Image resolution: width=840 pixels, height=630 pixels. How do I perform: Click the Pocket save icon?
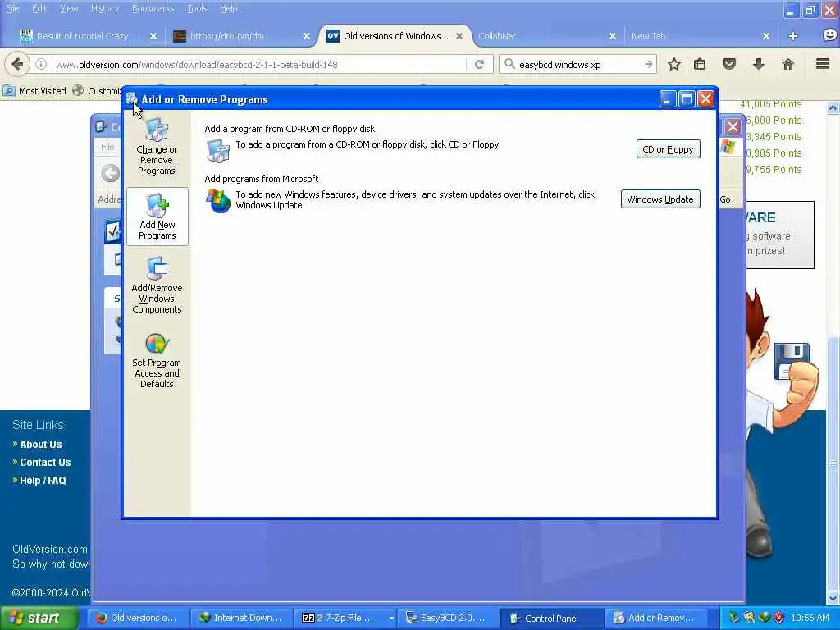tap(729, 65)
